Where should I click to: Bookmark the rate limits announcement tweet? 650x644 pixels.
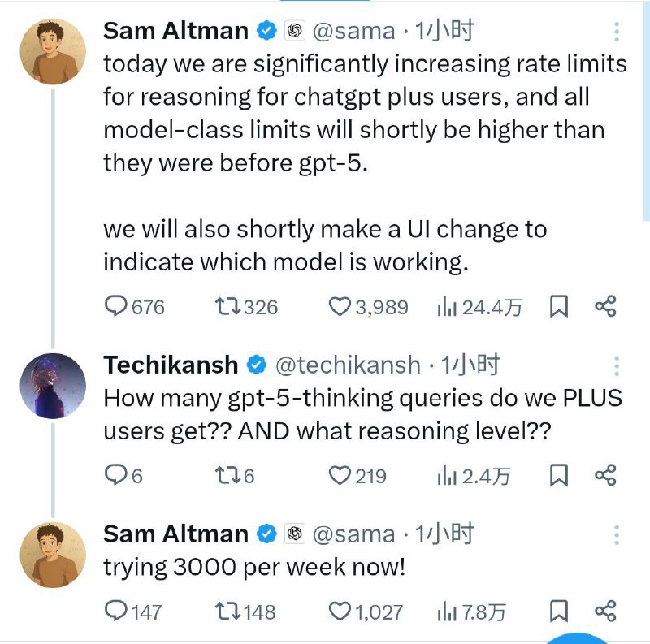pyautogui.click(x=559, y=307)
